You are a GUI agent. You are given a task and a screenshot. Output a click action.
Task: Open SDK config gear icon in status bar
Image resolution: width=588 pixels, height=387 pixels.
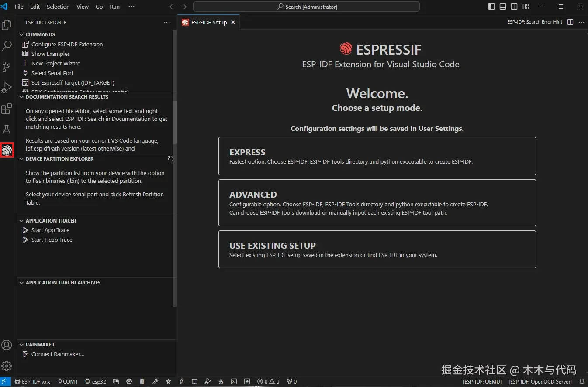coord(129,382)
